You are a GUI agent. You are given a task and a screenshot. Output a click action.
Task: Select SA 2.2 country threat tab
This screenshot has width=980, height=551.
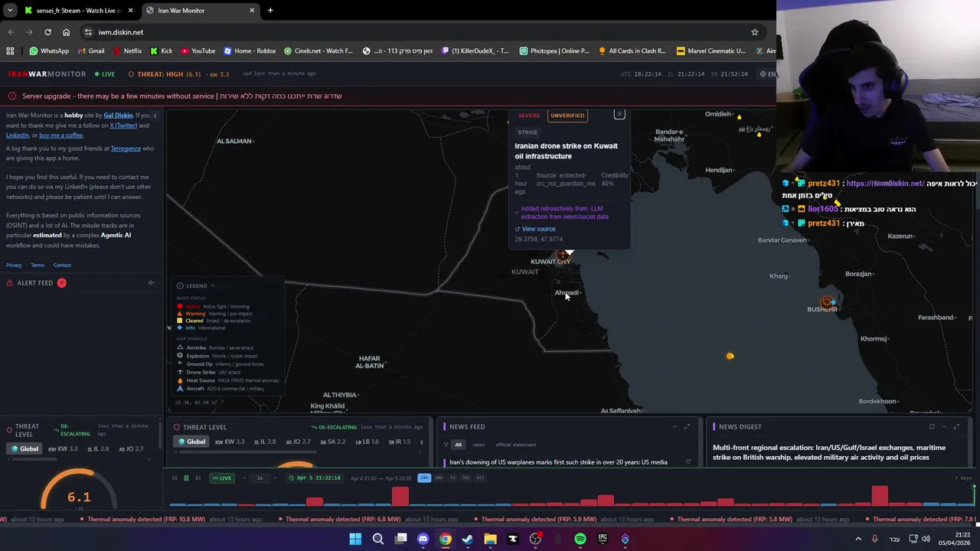(x=332, y=442)
